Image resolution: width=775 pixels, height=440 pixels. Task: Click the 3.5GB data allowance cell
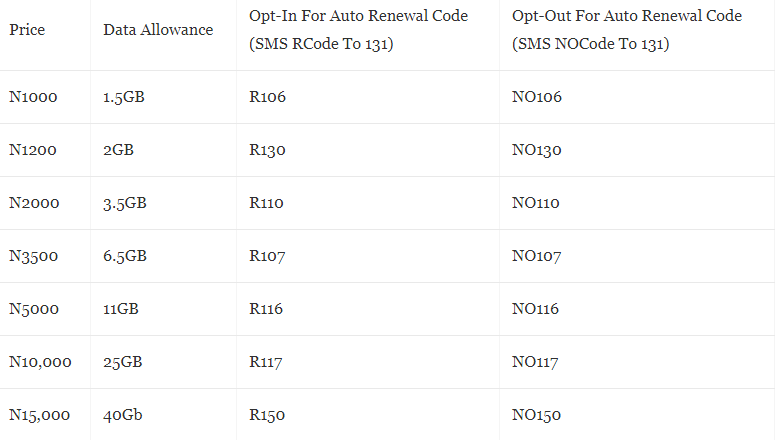coord(125,203)
